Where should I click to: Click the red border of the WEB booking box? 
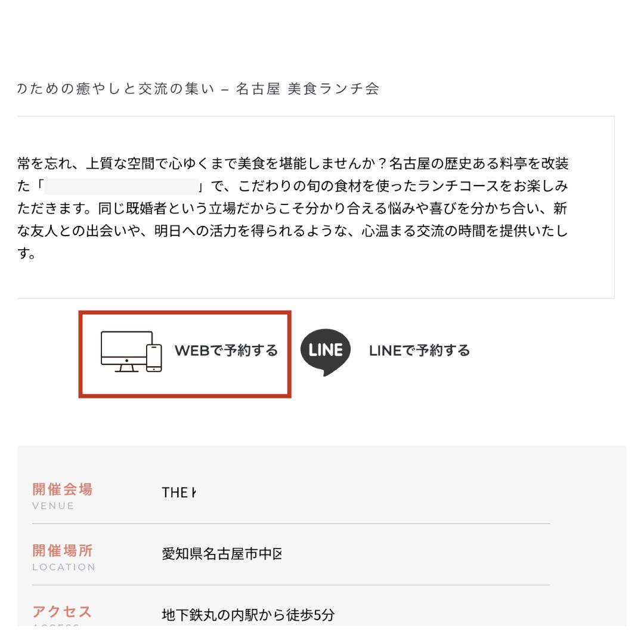pos(185,312)
